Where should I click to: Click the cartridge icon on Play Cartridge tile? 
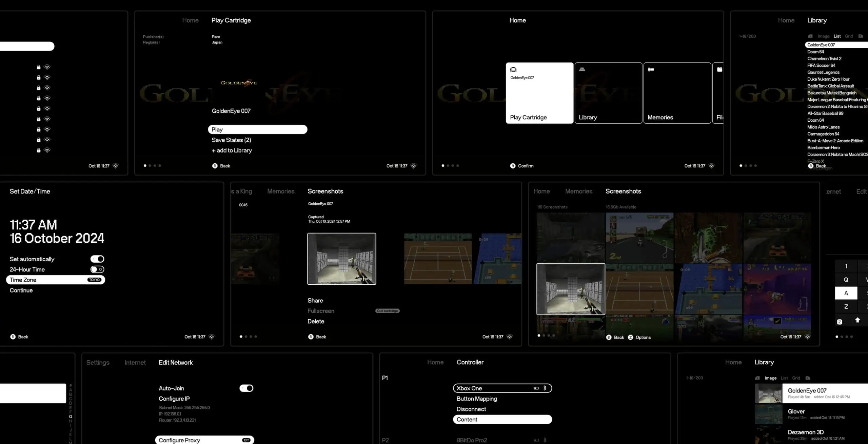(x=513, y=69)
